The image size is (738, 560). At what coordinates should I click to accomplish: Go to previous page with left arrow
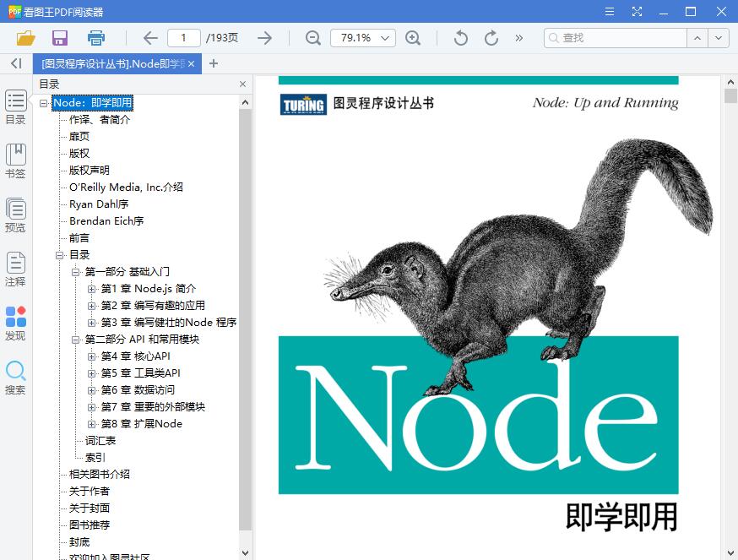pos(150,38)
